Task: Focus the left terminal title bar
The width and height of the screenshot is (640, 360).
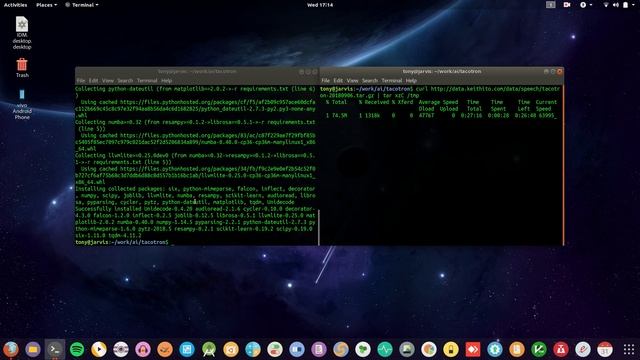Action: click(197, 71)
